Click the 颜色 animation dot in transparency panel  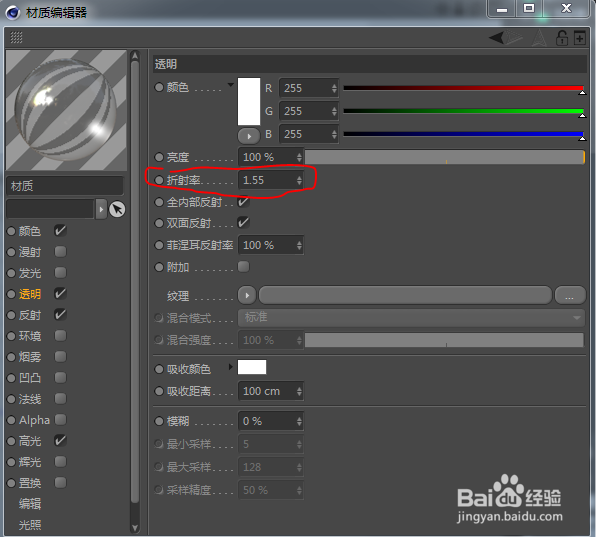(159, 87)
